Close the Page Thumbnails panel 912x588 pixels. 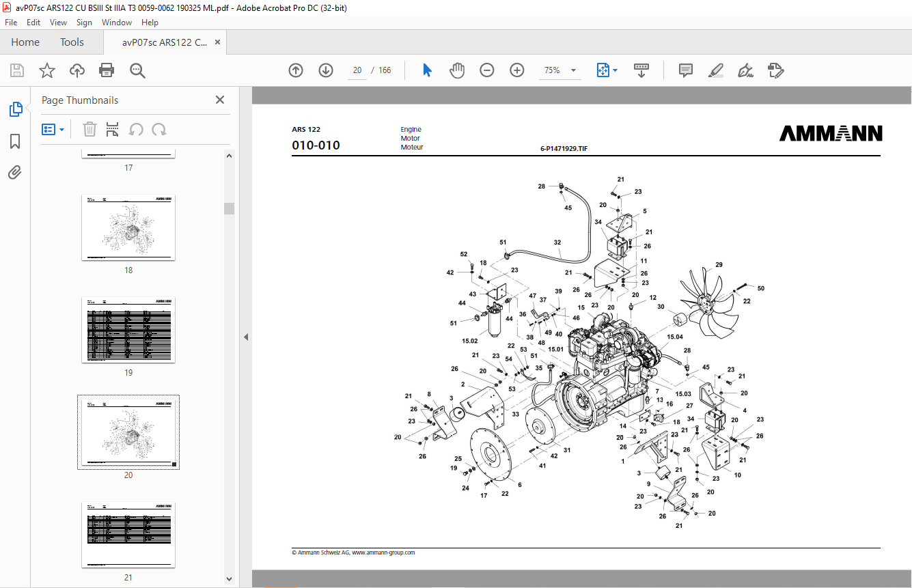[220, 100]
